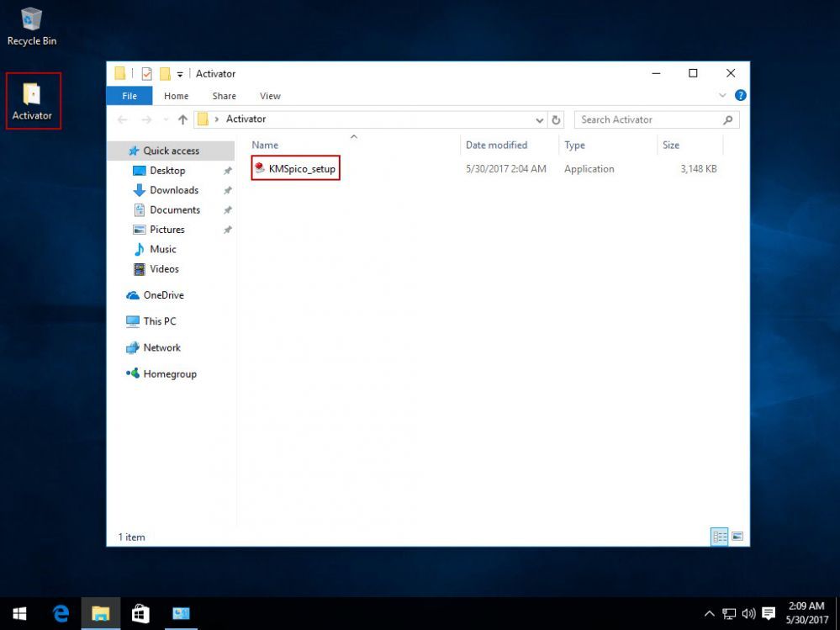840x630 pixels.
Task: Open the Windows Store taskbar icon
Action: click(x=140, y=614)
